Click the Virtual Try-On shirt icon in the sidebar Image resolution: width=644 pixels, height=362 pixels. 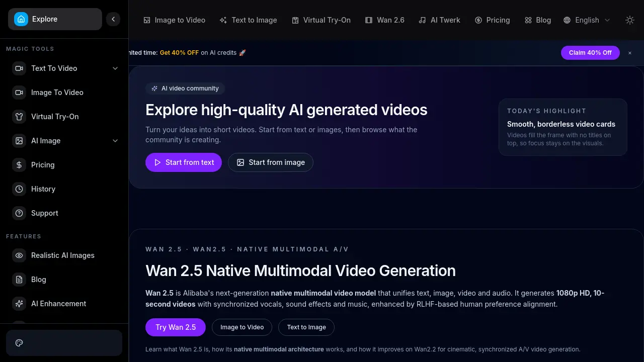[x=19, y=117]
